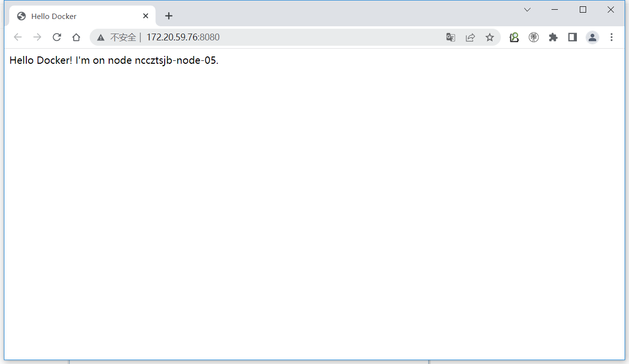Click the round palm tree extension icon

pyautogui.click(x=534, y=37)
